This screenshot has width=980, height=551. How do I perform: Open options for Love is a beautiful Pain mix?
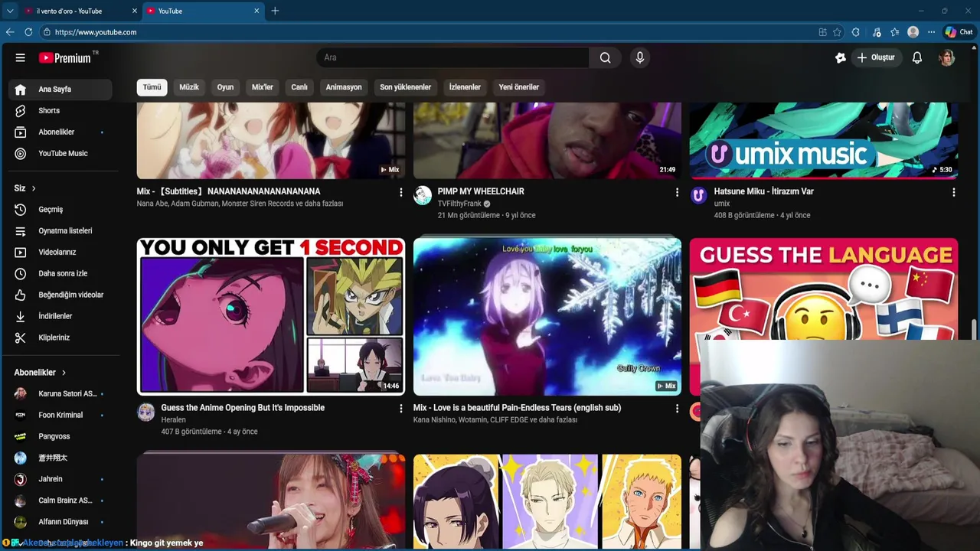[x=677, y=409]
